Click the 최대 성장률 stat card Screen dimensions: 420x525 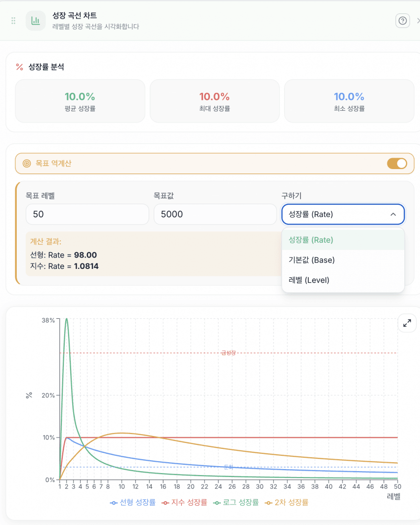214,101
